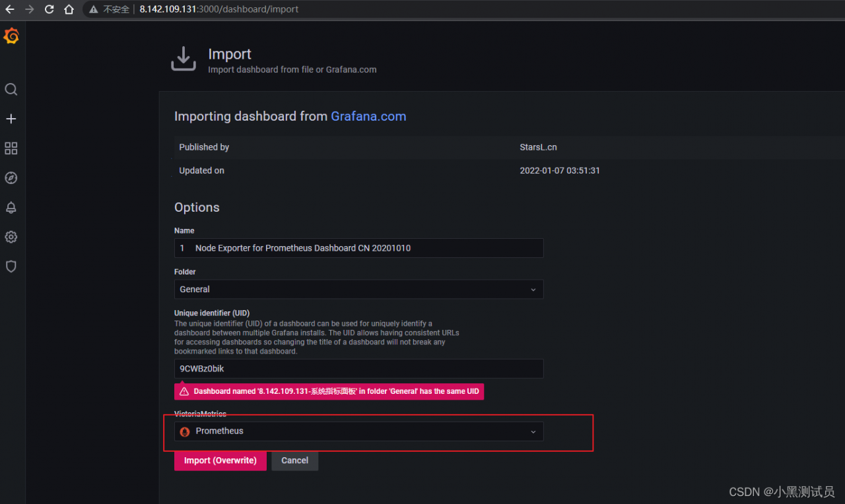Image resolution: width=845 pixels, height=504 pixels.
Task: Click the 'Published by' label
Action: pyautogui.click(x=204, y=147)
